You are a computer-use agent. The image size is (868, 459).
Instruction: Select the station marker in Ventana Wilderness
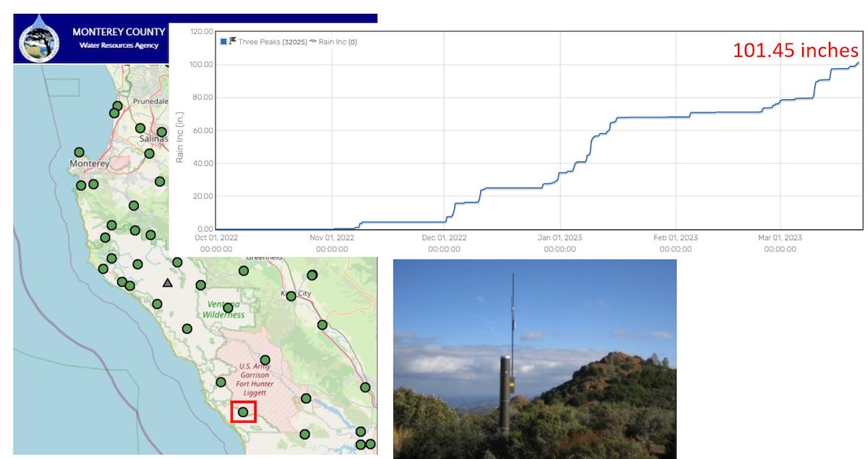228,308
